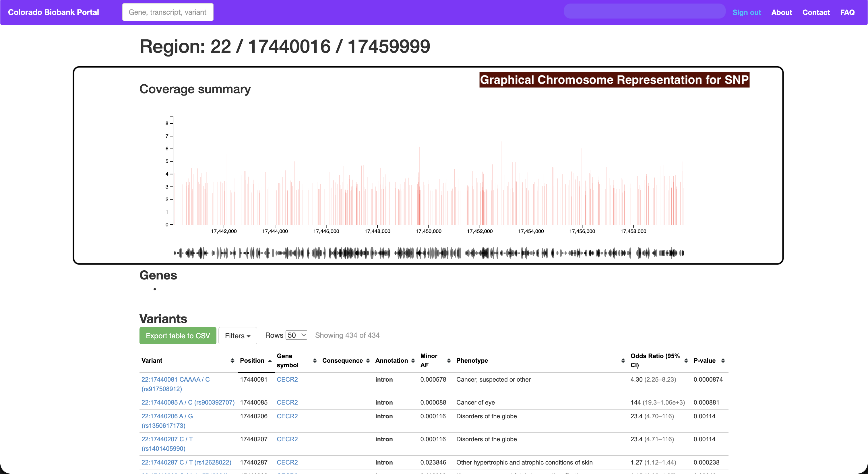Sort by Annotation column arrows
The height and width of the screenshot is (474, 868).
[x=413, y=361]
